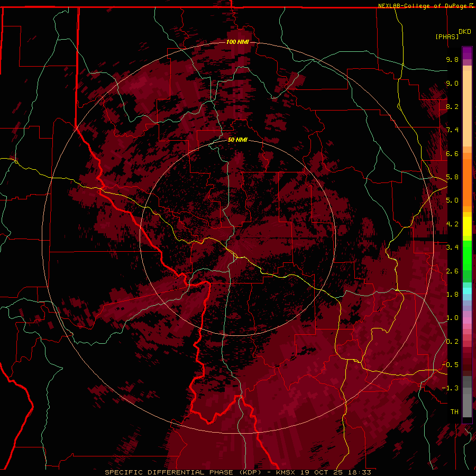
Task: Click the 2.6 scale value
Action: tap(452, 271)
